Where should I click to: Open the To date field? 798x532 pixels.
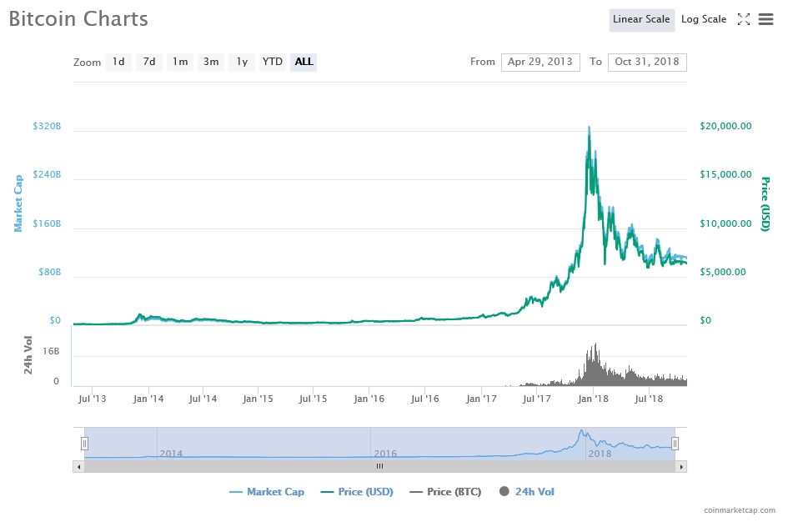647,62
